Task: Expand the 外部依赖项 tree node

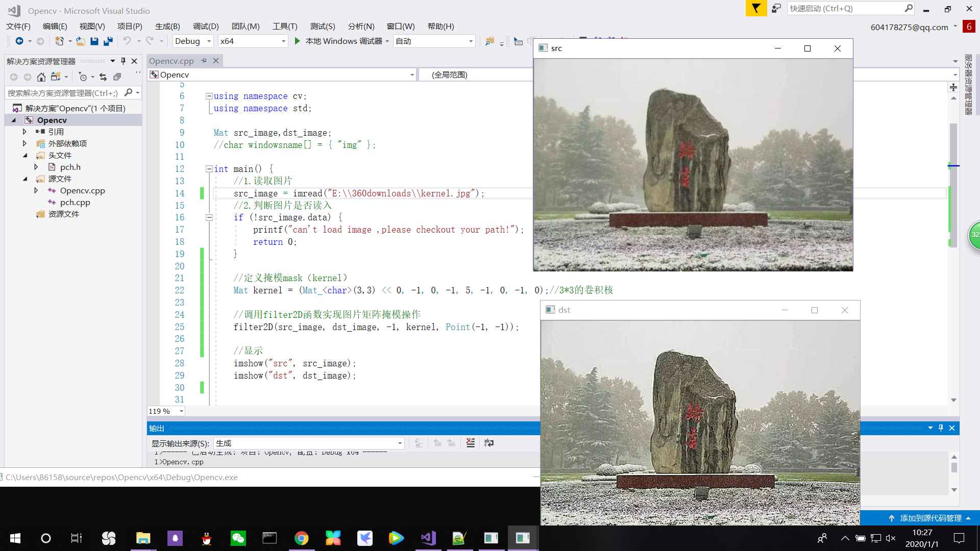Action: click(x=24, y=143)
